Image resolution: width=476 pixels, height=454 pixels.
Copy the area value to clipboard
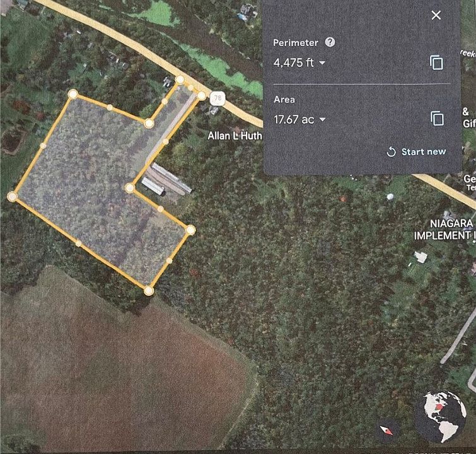click(x=437, y=119)
